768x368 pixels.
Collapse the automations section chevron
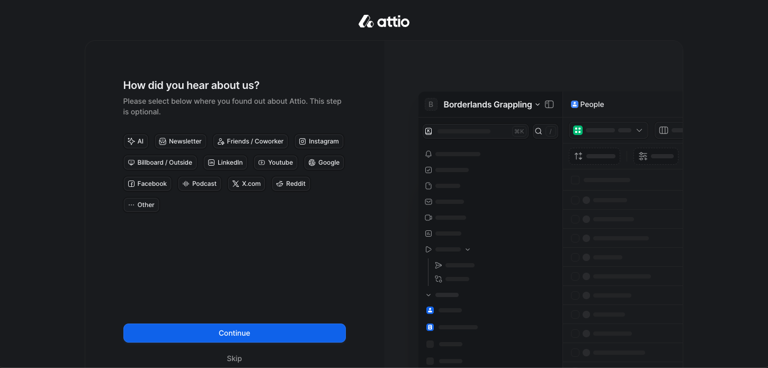tap(467, 249)
